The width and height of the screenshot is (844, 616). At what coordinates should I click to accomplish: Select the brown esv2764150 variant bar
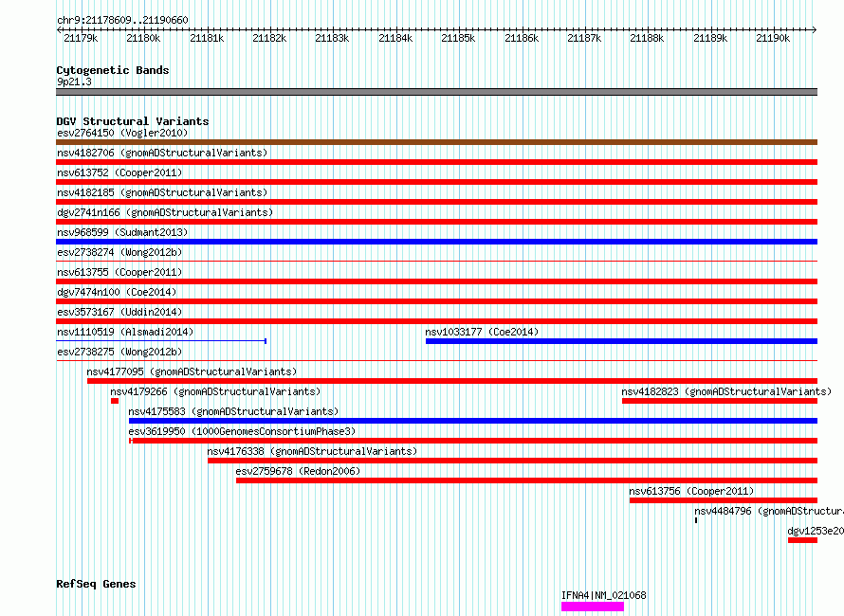click(x=436, y=142)
